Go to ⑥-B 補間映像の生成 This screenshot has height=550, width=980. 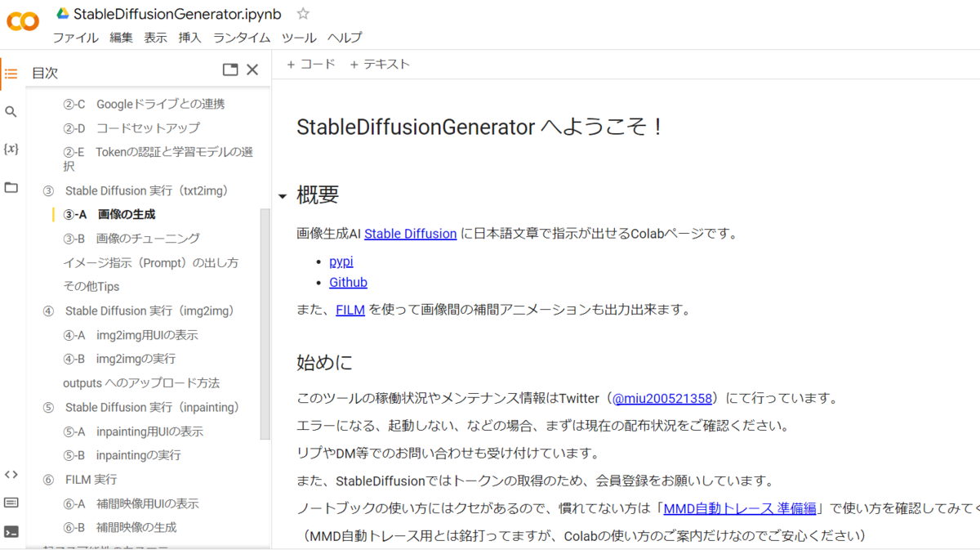coord(120,527)
